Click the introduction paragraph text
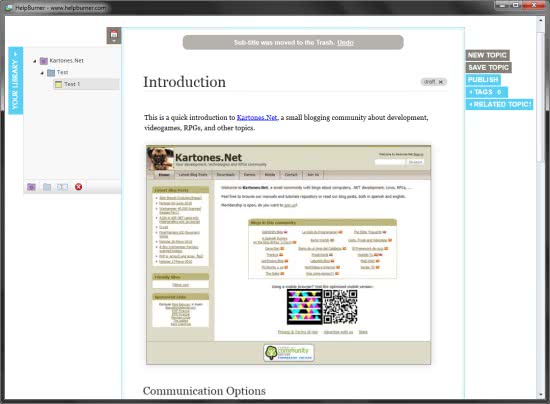This screenshot has height=404, width=550. [286, 123]
